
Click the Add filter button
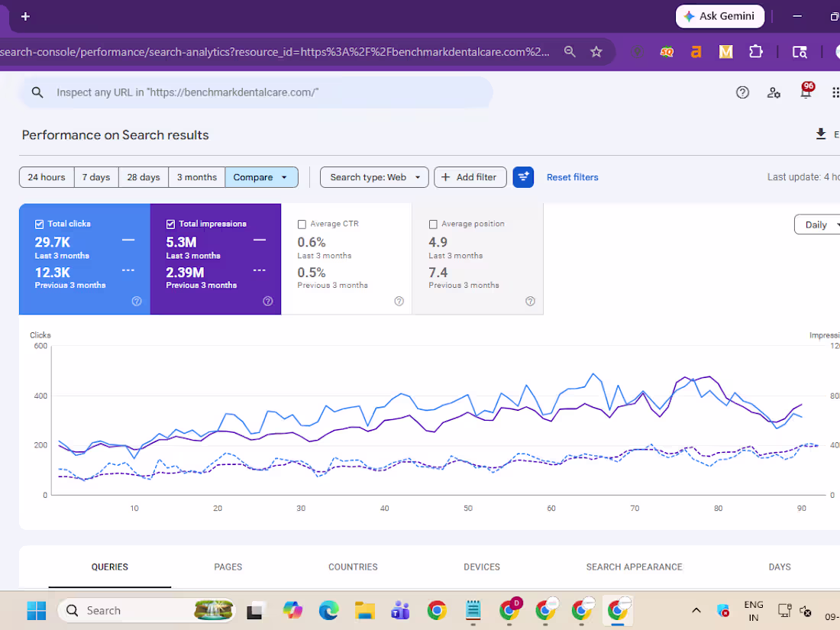470,177
